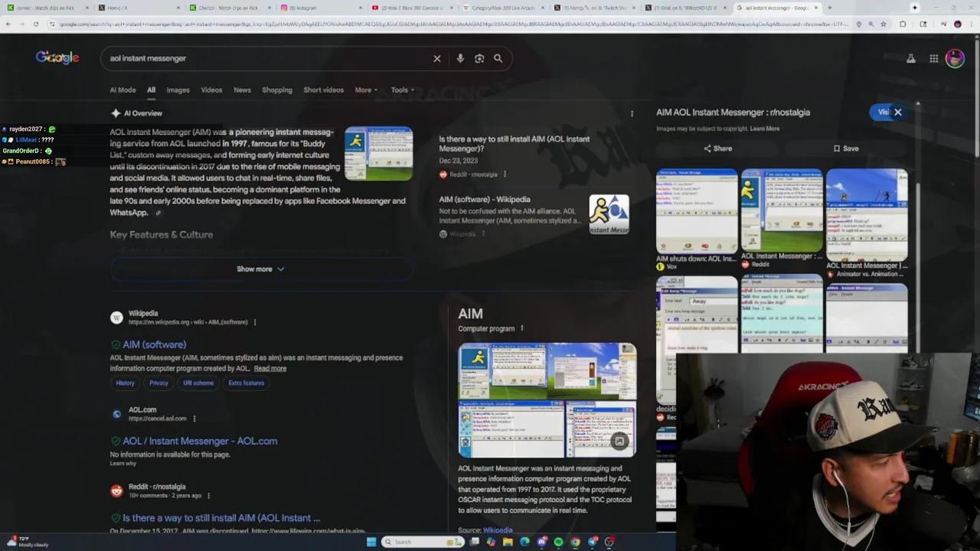Viewport: 980px width, 551px height.
Task: Click Learn More about image copyright
Action: (x=765, y=129)
